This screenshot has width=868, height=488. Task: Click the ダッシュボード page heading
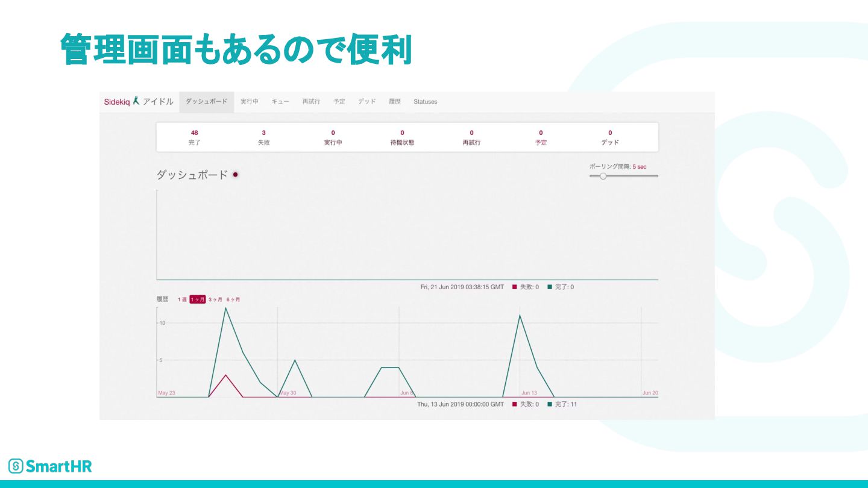pyautogui.click(x=192, y=175)
